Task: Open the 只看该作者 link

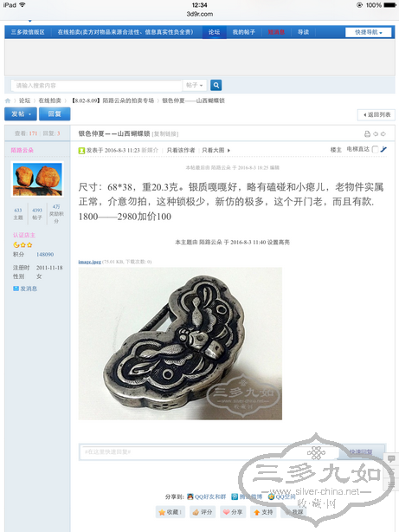Action: (x=181, y=150)
